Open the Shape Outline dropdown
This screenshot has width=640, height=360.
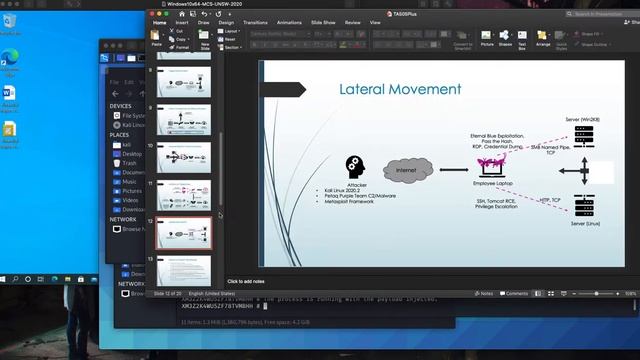pyautogui.click(x=592, y=44)
